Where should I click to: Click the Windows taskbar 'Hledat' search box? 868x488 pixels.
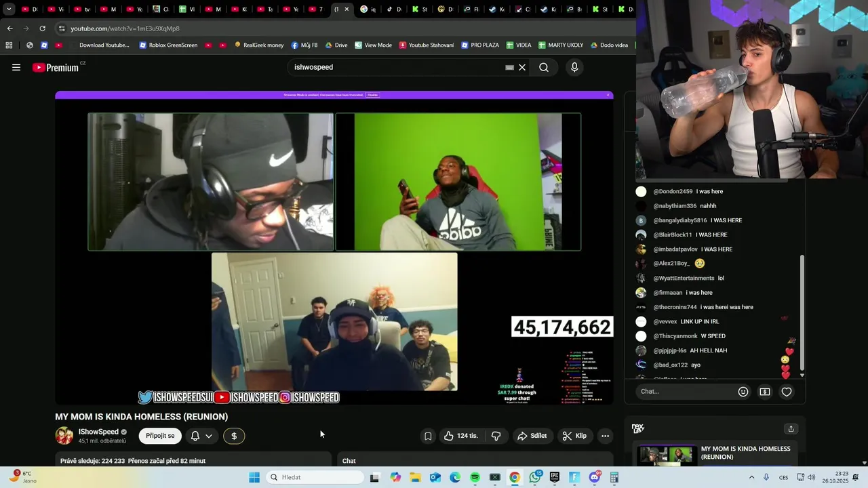point(314,477)
